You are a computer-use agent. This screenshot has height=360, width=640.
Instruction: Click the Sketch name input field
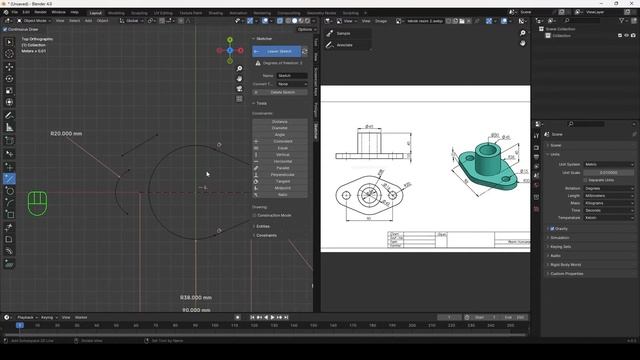[292, 76]
